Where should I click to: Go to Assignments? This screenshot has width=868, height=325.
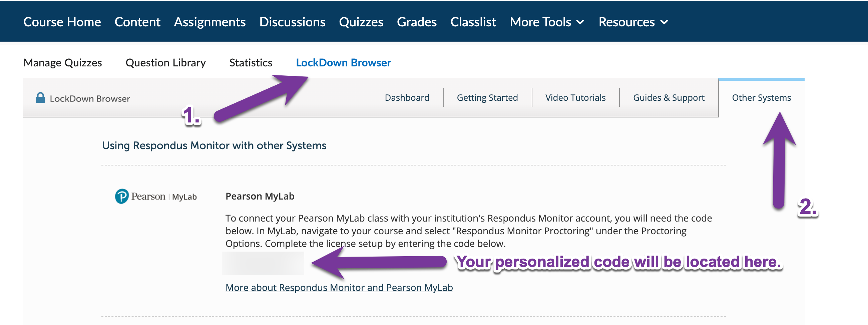tap(209, 22)
